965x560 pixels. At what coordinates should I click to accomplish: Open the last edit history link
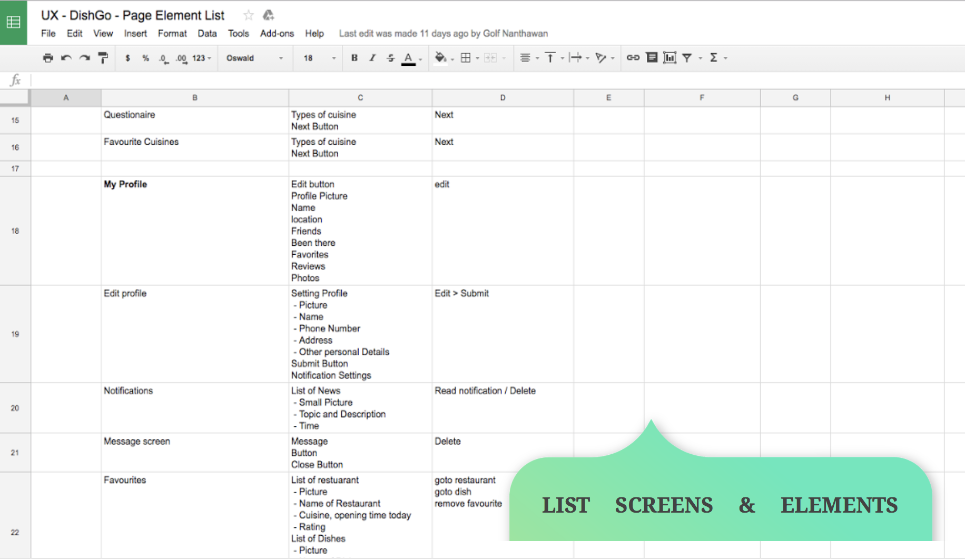(x=444, y=34)
